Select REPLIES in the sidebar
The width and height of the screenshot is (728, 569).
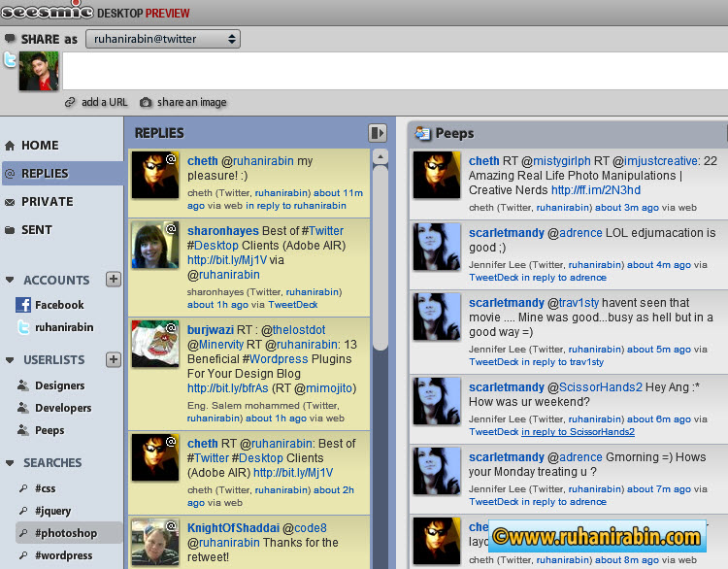[45, 174]
